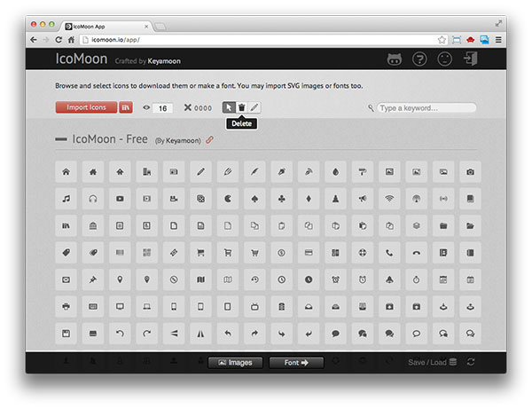Open the help question mark icon
This screenshot has width=532, height=409.
point(419,59)
